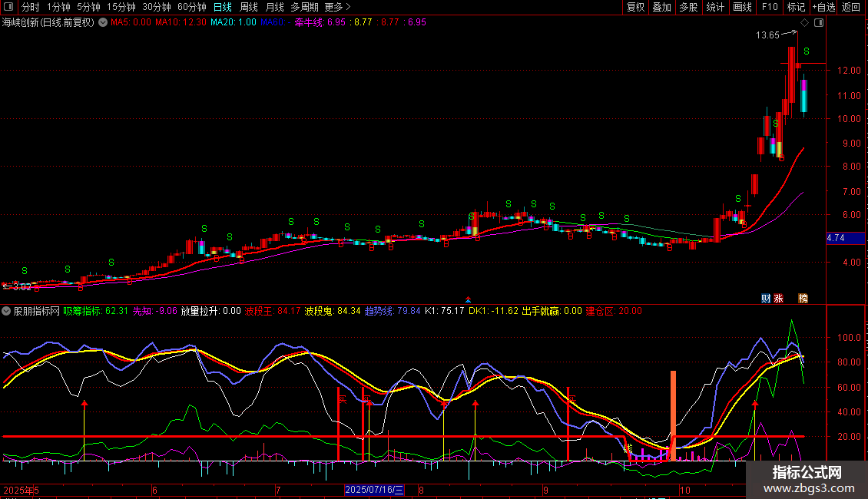The width and height of the screenshot is (868, 499).
Task: Open the 财 finance badge icon
Action: 766,298
